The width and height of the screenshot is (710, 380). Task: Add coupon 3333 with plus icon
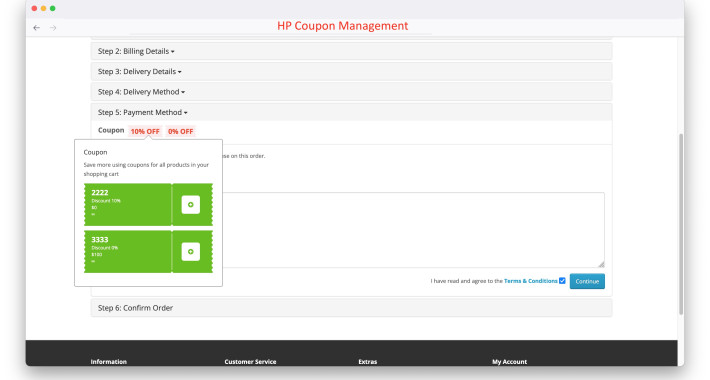click(191, 252)
